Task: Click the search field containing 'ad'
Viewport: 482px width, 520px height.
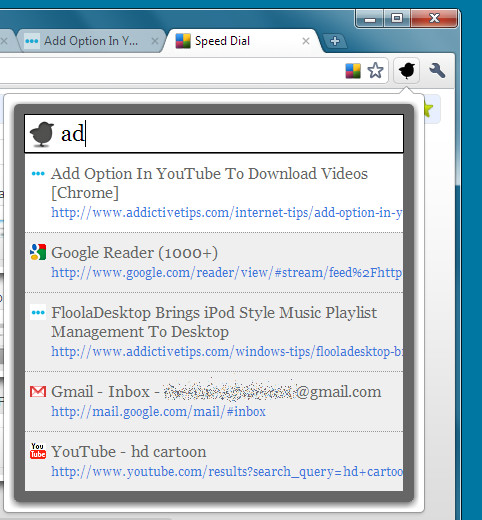Action: 214,134
